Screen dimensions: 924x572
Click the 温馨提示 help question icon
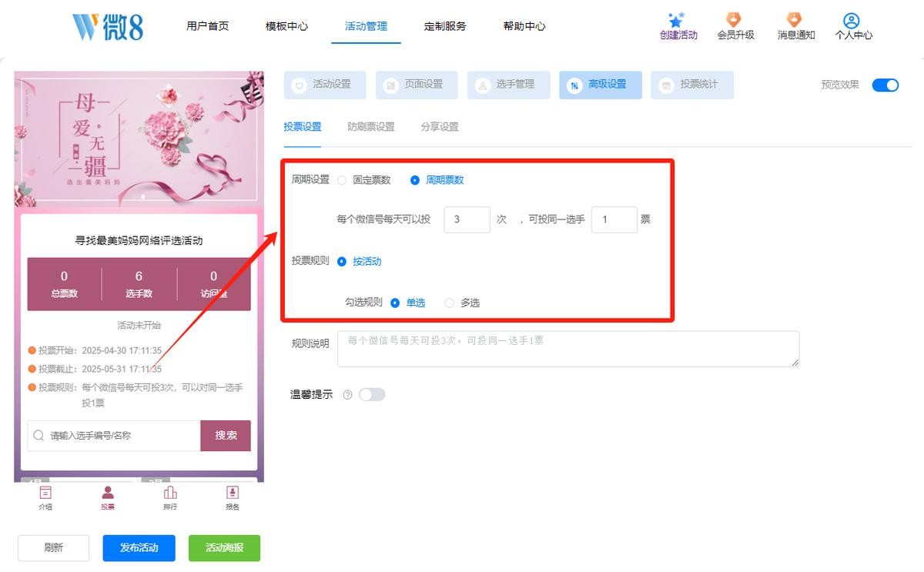point(347,395)
